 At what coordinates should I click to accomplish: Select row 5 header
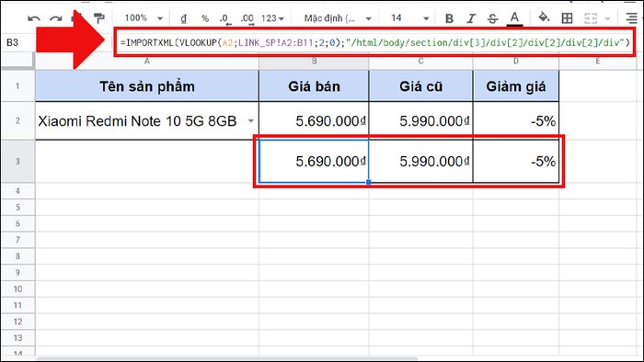(x=17, y=207)
